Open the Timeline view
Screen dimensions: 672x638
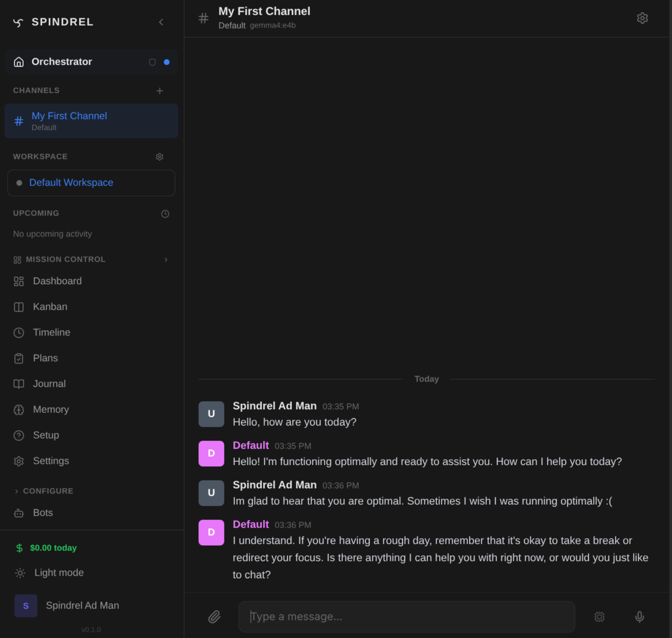click(x=51, y=332)
